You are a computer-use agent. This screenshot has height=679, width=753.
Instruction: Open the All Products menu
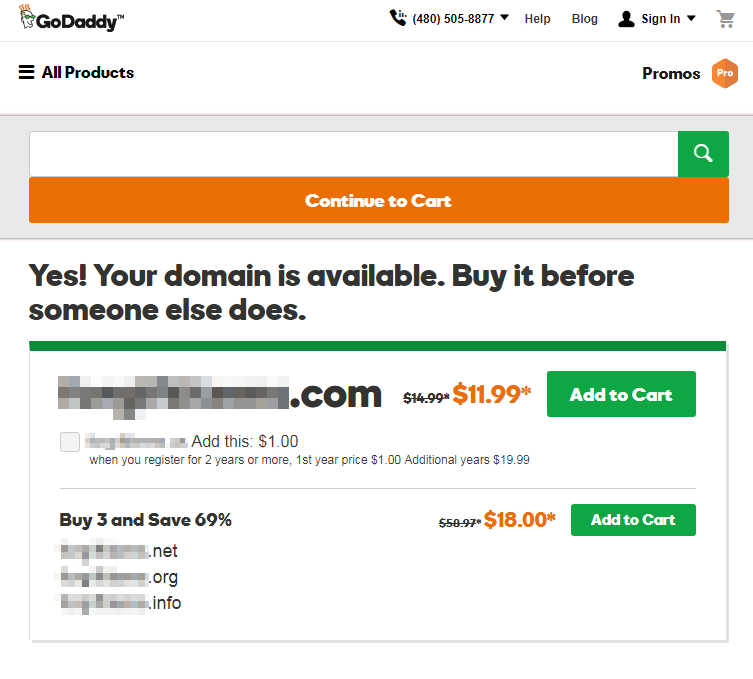tap(87, 72)
